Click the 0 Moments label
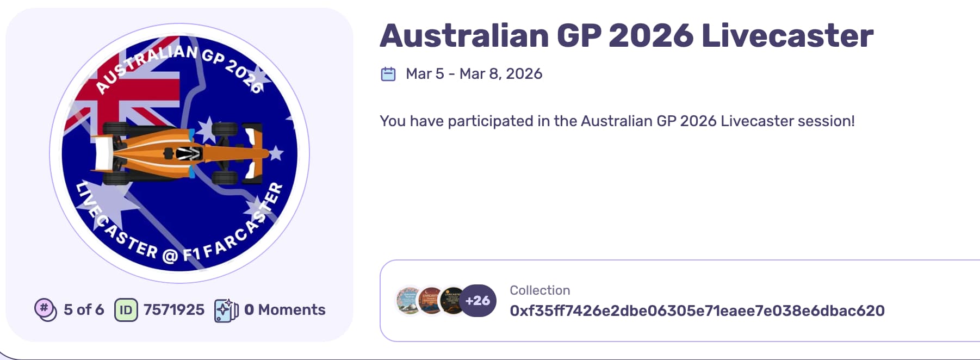This screenshot has width=980, height=360. 284,310
